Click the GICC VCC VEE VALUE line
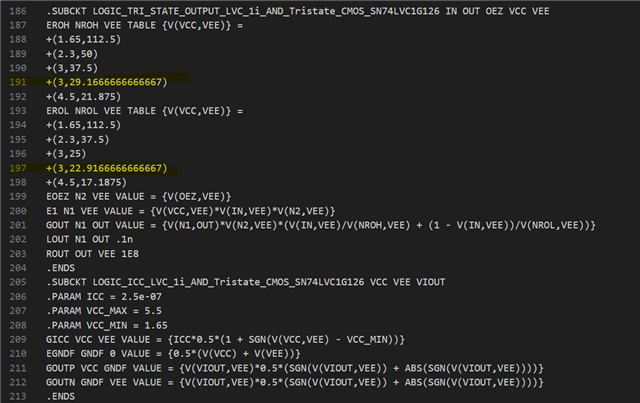Image resolution: width=640 pixels, height=403 pixels. [x=225, y=340]
